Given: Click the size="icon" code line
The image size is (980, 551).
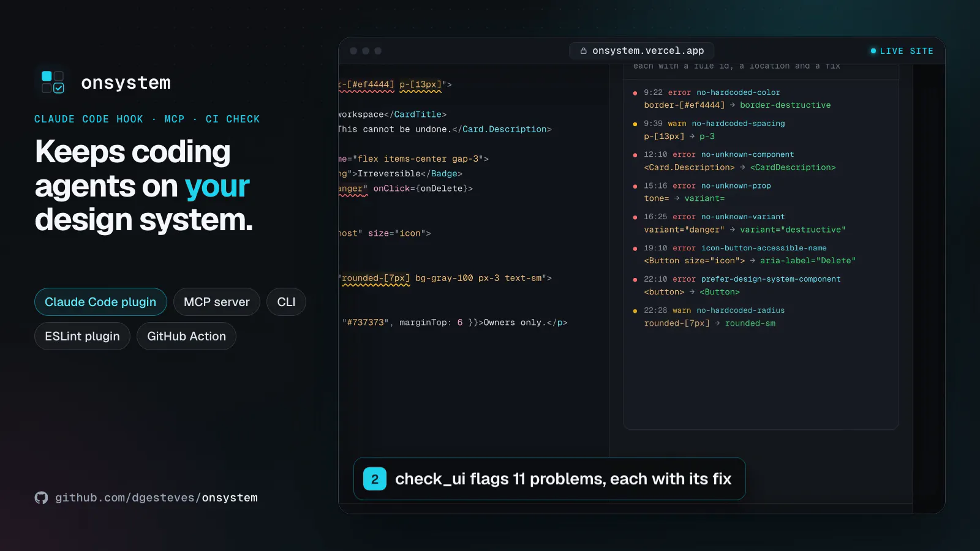Looking at the screenshot, I should click(385, 233).
